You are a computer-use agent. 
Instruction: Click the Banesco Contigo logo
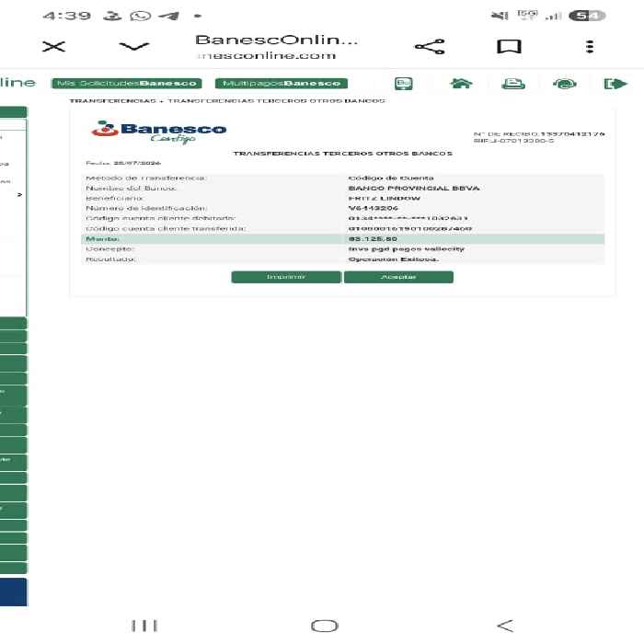coord(158,132)
